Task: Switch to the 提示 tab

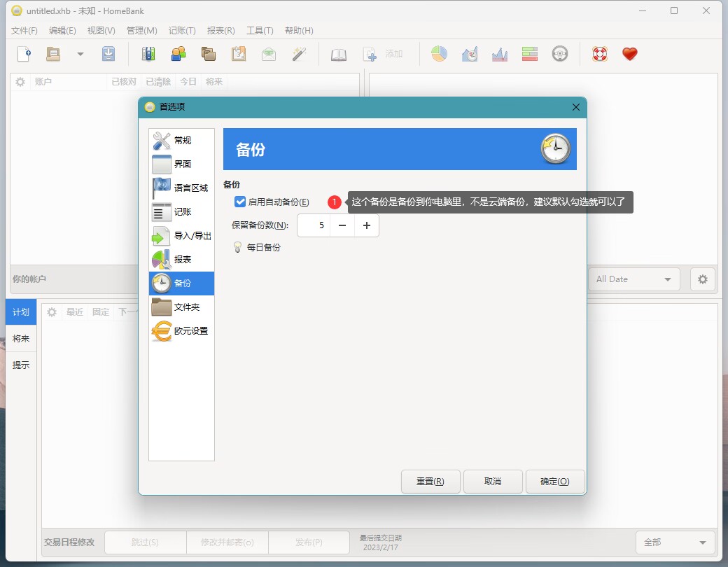Action: click(21, 365)
